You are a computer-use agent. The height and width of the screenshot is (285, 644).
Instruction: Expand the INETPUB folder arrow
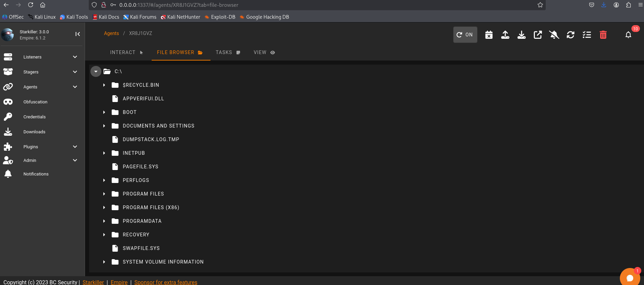click(104, 153)
